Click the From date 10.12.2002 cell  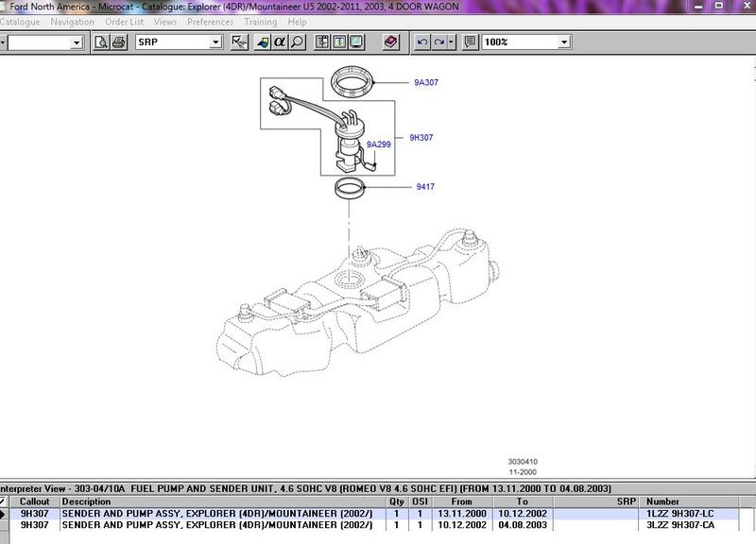(462, 525)
